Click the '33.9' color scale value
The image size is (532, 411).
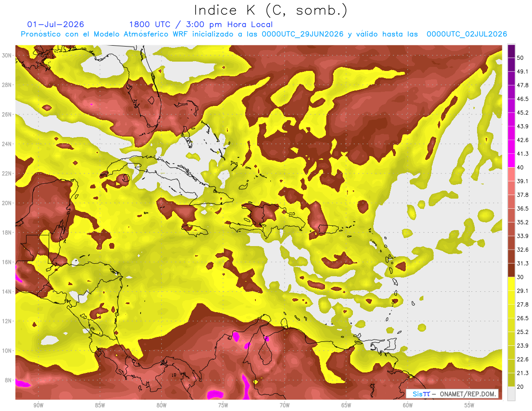(522, 236)
